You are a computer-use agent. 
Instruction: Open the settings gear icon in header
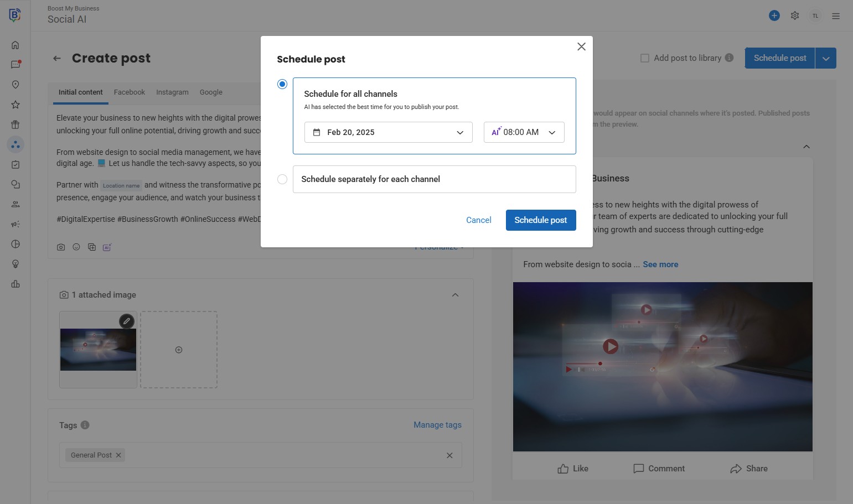tap(795, 15)
